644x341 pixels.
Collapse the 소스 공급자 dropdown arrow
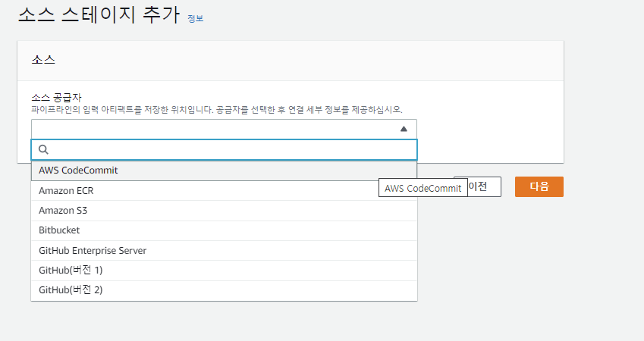[x=404, y=129]
